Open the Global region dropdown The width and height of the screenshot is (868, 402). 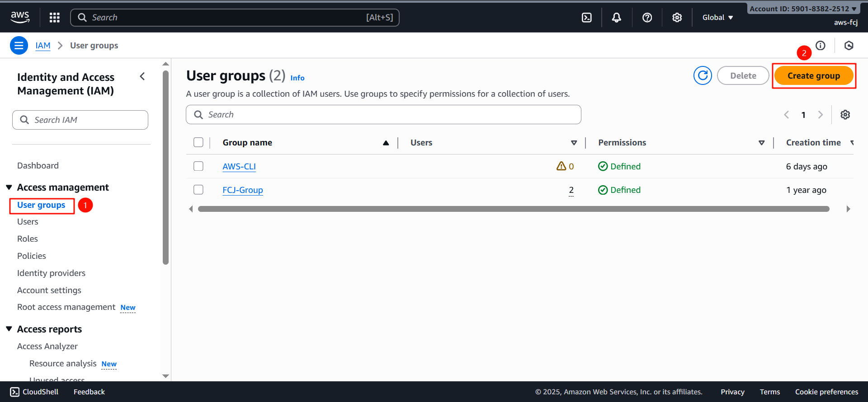717,17
